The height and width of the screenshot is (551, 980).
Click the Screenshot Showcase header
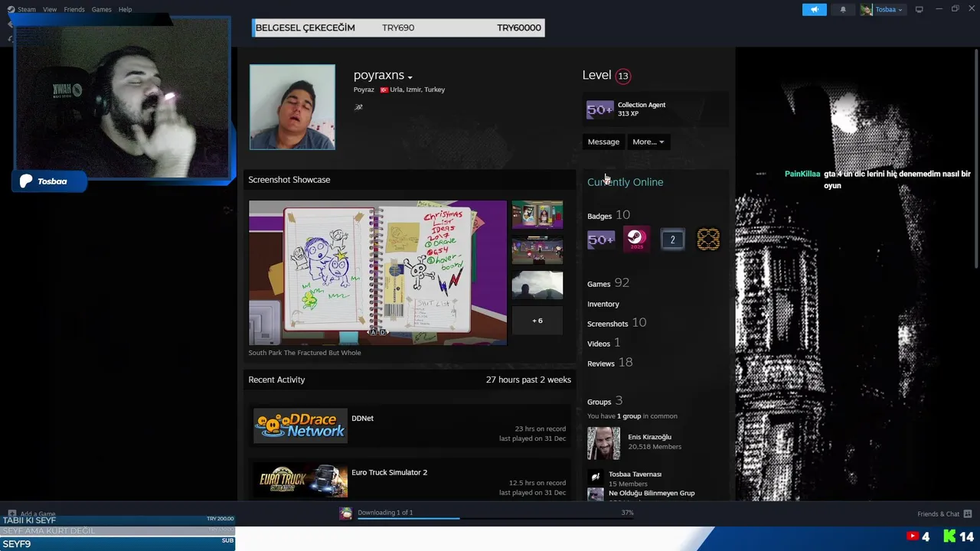tap(289, 180)
